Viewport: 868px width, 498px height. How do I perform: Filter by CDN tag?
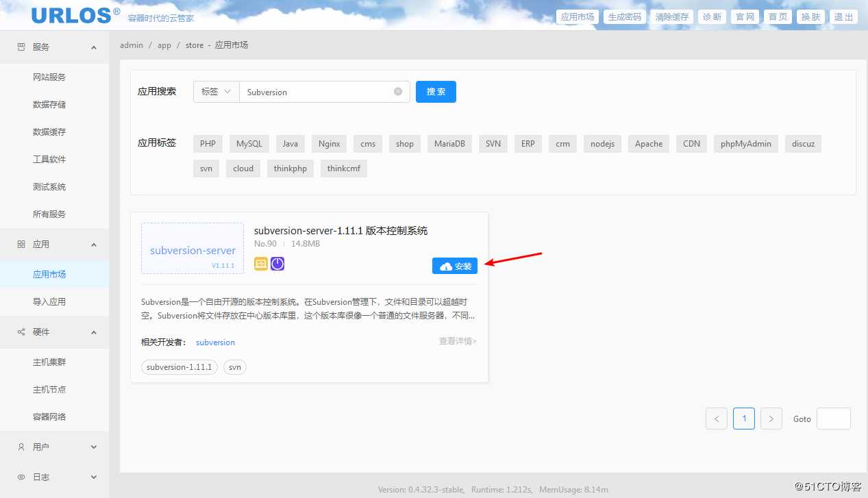[692, 144]
